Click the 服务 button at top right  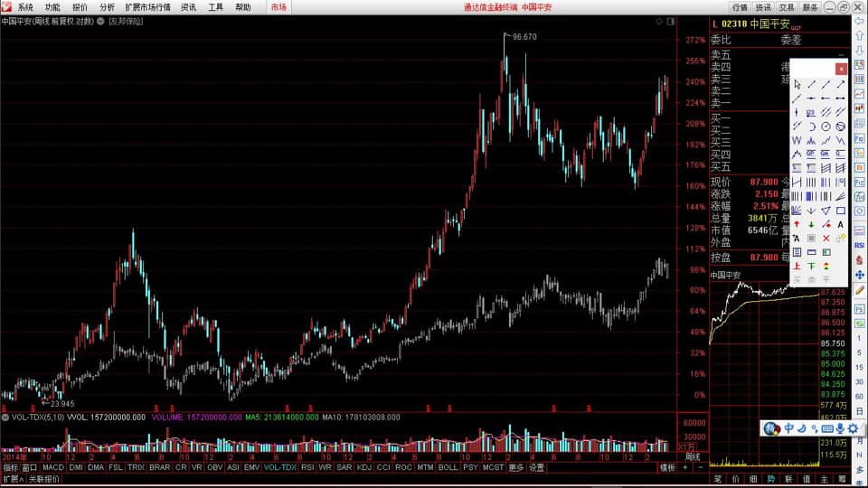click(x=810, y=7)
